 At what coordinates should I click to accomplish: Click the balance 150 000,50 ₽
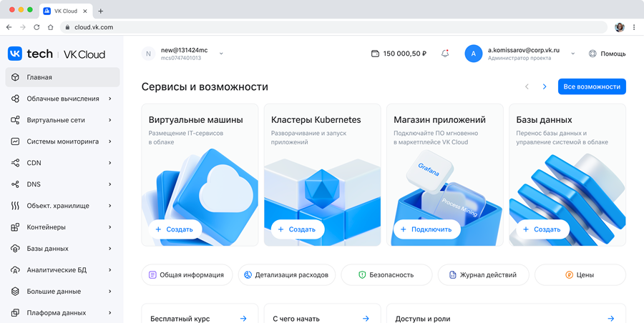click(x=404, y=54)
